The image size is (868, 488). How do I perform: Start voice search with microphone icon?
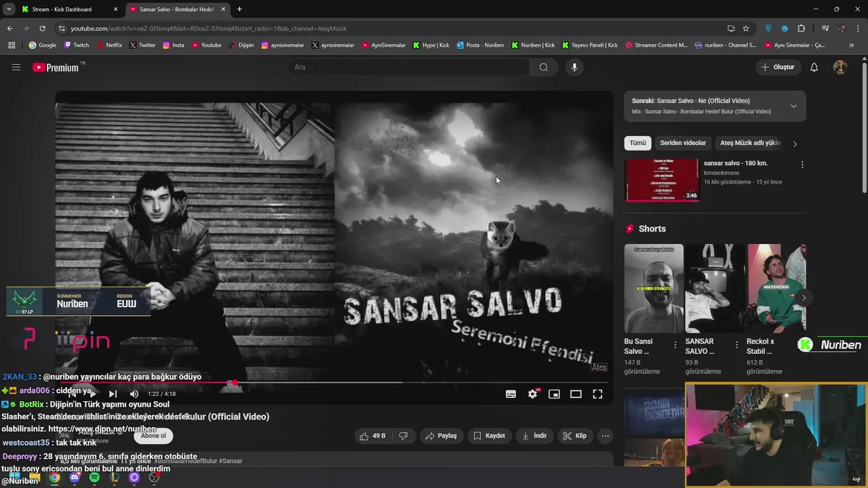[x=574, y=67]
